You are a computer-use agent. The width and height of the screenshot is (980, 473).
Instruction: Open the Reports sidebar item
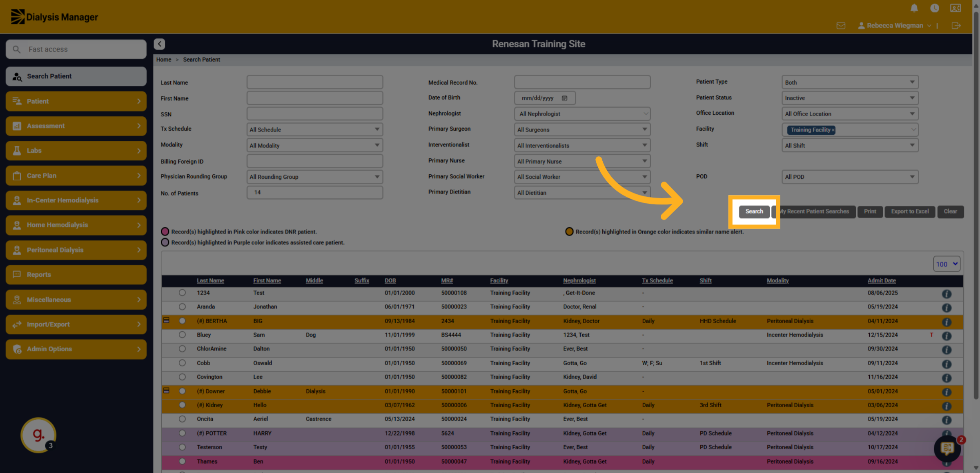(x=76, y=275)
